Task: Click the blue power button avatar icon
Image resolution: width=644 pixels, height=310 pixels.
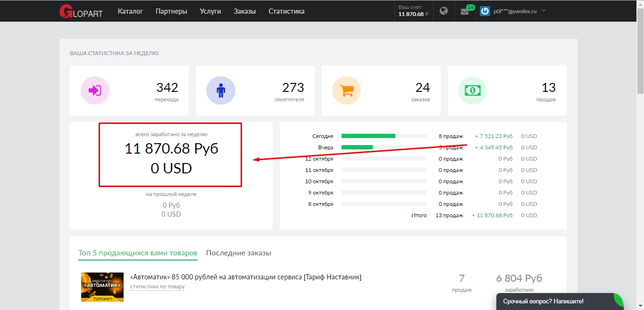Action: point(486,10)
